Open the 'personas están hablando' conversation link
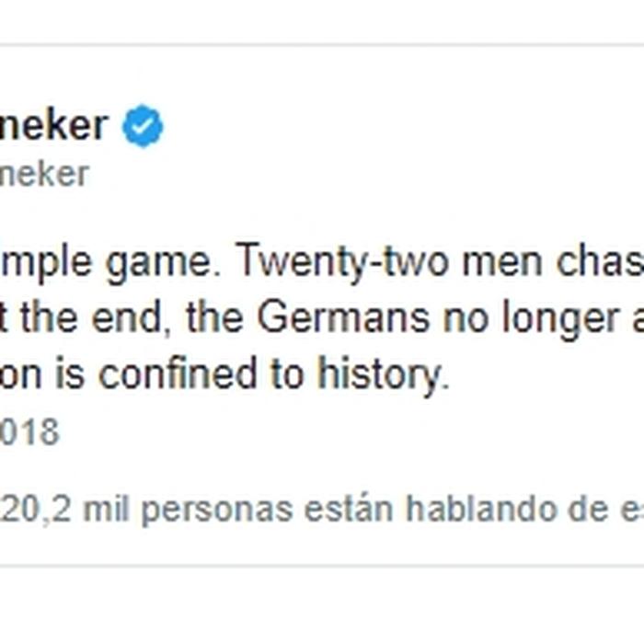Image resolution: width=644 pixels, height=644 pixels. (322, 509)
